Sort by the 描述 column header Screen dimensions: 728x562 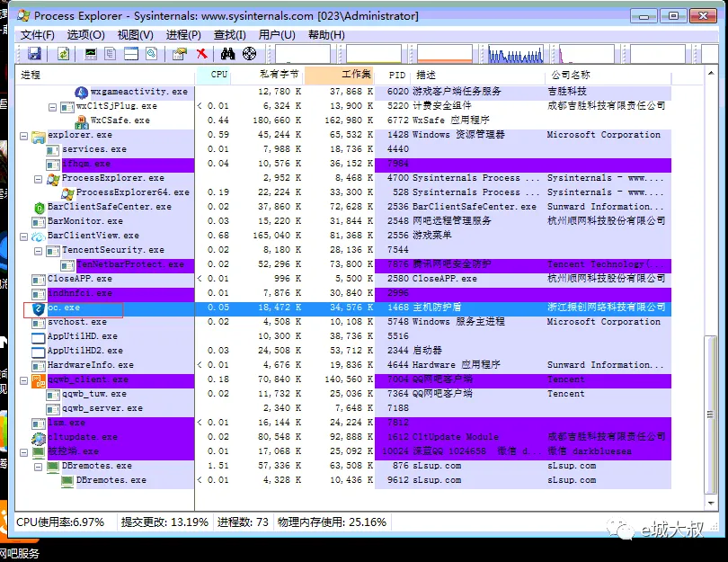point(478,75)
